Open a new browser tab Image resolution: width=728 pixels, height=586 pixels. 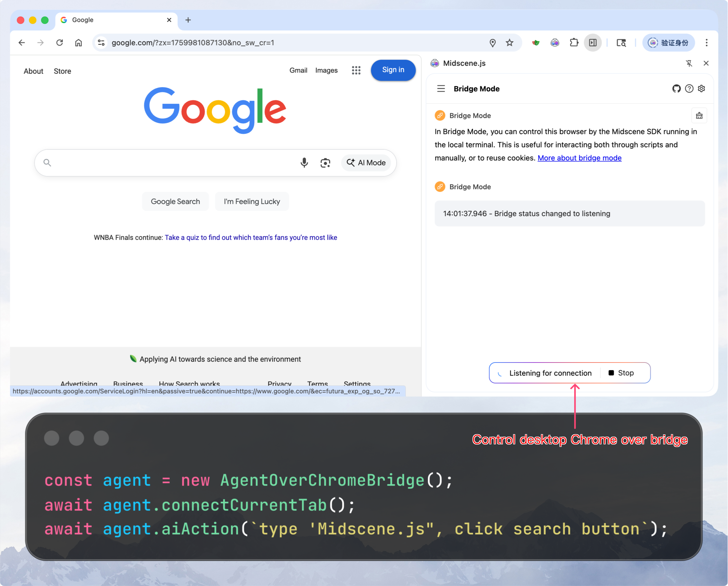coord(188,20)
